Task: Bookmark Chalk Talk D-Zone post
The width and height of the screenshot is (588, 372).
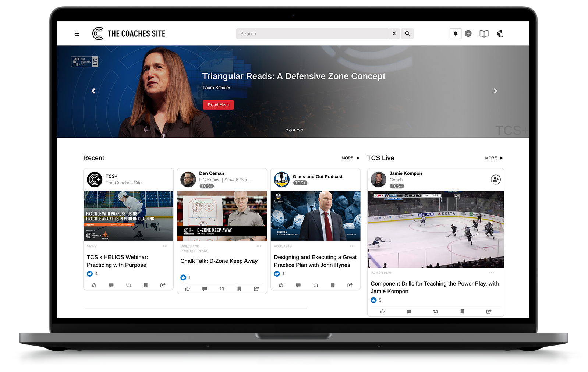Action: pos(239,289)
